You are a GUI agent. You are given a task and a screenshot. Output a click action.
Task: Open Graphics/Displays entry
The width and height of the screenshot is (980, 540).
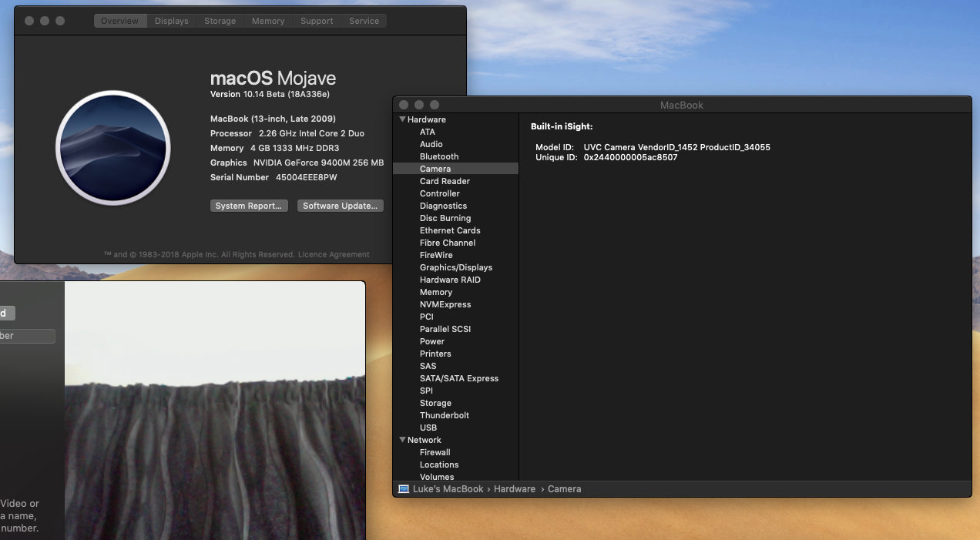coord(455,267)
